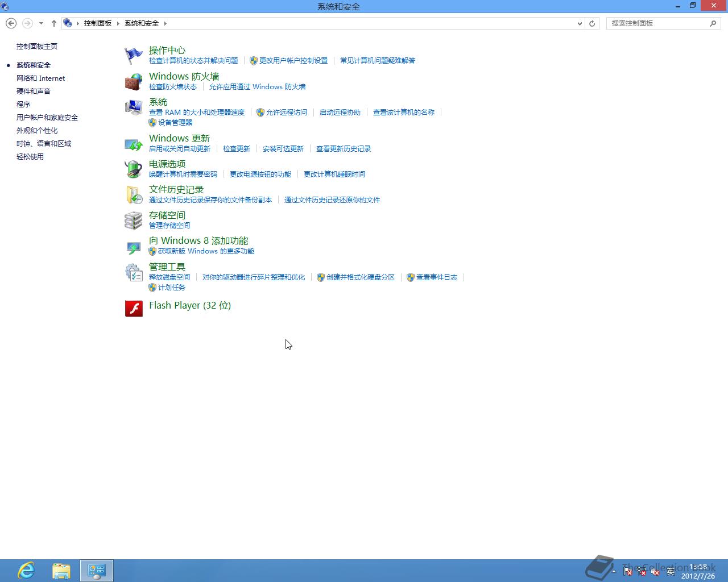Go back with the back arrow

pos(11,23)
